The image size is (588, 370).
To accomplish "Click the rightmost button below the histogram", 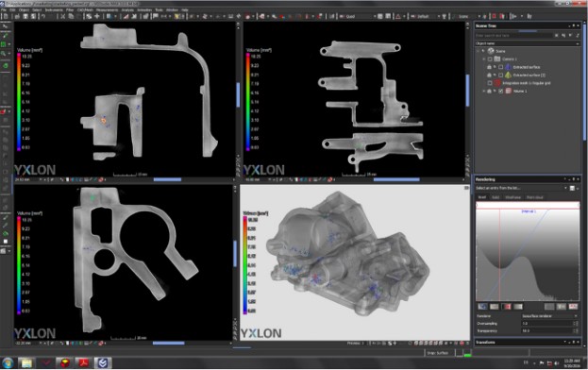I will tap(573, 307).
